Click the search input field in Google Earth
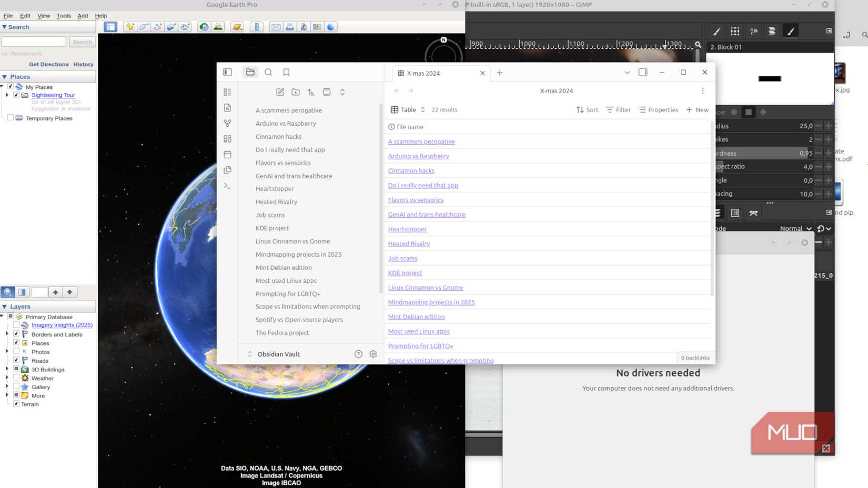The width and height of the screenshot is (868, 488). click(34, 41)
